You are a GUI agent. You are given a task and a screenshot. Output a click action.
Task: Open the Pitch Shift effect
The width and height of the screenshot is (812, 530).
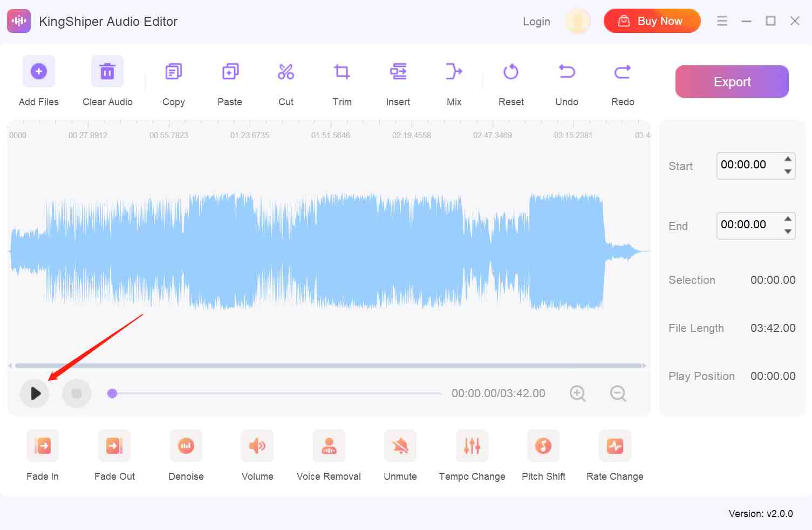point(543,446)
